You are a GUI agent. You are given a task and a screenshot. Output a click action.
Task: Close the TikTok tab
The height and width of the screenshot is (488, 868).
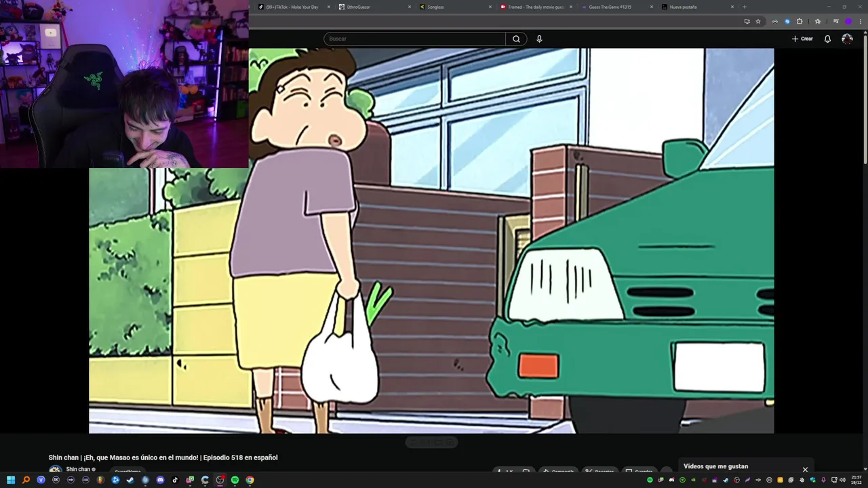[x=329, y=7]
